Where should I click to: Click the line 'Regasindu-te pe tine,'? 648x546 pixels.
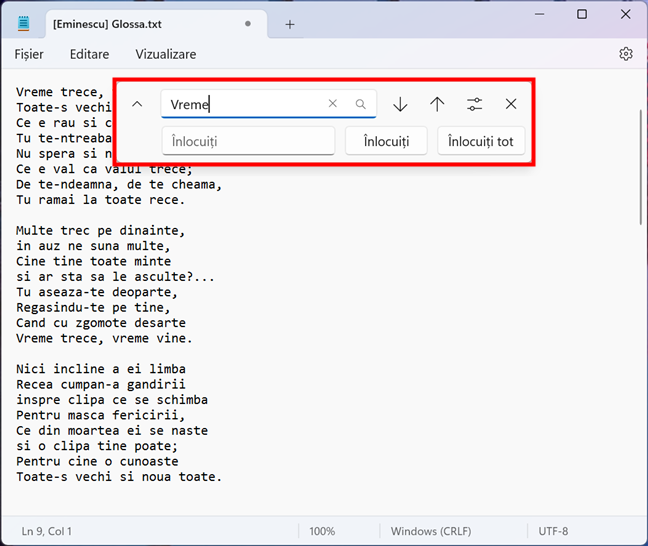(x=93, y=308)
